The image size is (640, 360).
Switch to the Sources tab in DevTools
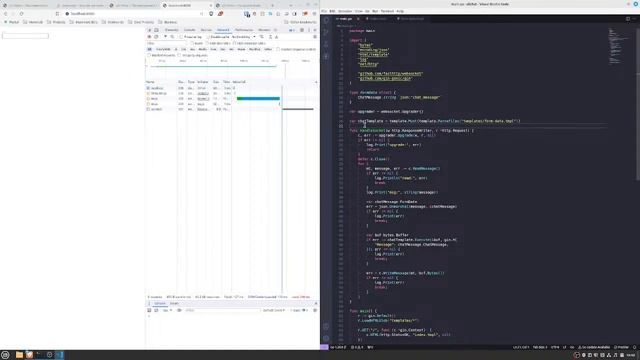(x=206, y=30)
